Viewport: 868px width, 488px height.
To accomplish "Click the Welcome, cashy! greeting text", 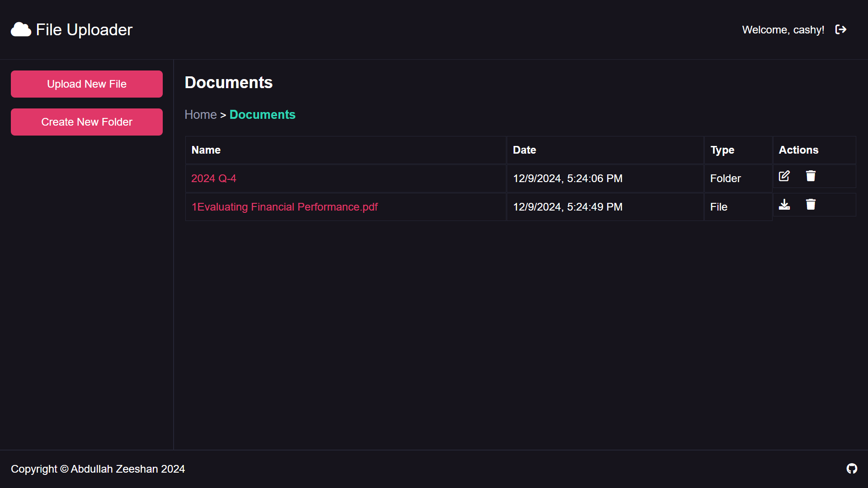I will pyautogui.click(x=783, y=30).
